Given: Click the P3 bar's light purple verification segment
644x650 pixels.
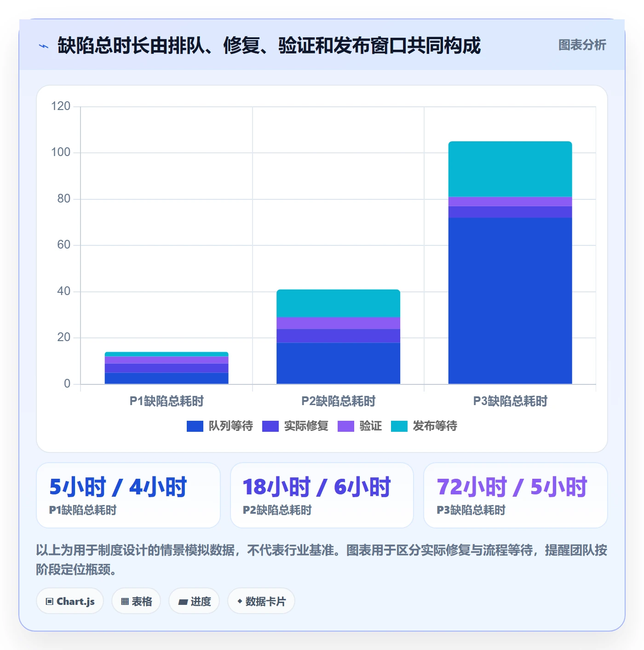Looking at the screenshot, I should pos(510,202).
